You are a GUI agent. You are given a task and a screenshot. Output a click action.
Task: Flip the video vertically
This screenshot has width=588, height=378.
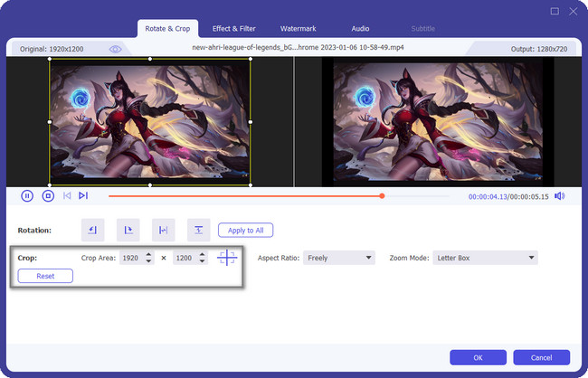click(199, 230)
